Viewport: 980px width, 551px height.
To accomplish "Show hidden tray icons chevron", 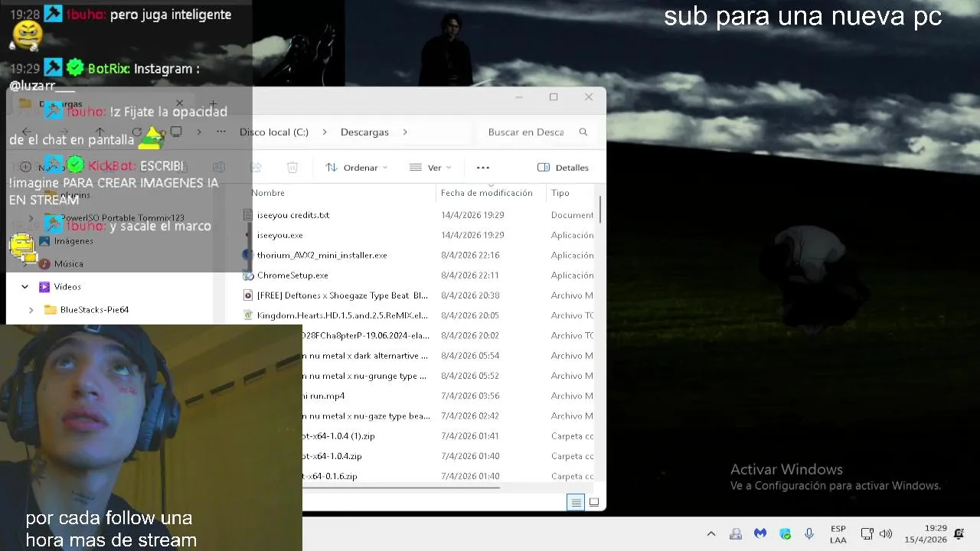I will (x=710, y=533).
